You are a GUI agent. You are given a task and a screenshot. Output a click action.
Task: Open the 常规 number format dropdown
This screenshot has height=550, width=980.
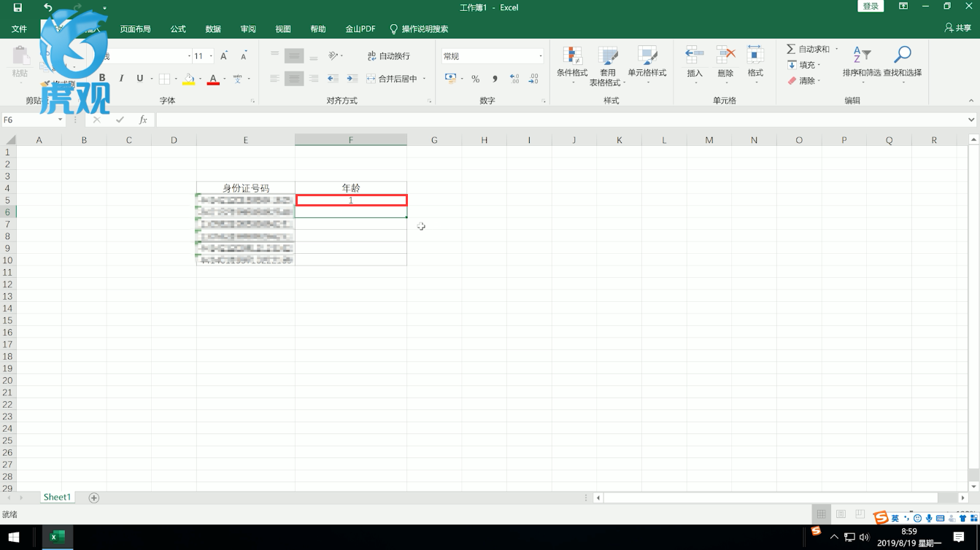pyautogui.click(x=541, y=56)
